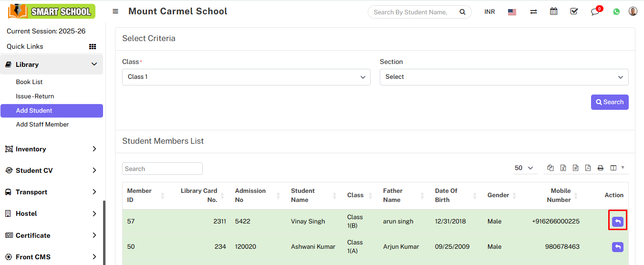The width and height of the screenshot is (644, 265).
Task: Expand the Transport menu
Action: coord(52,192)
